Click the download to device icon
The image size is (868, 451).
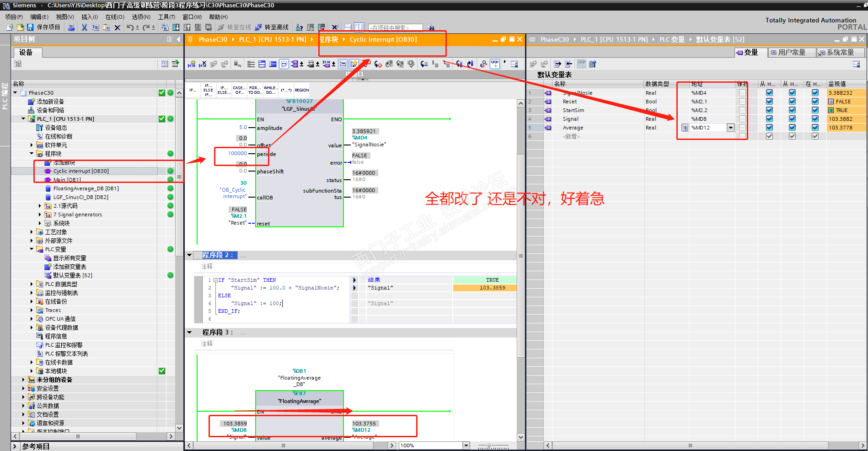click(x=176, y=27)
